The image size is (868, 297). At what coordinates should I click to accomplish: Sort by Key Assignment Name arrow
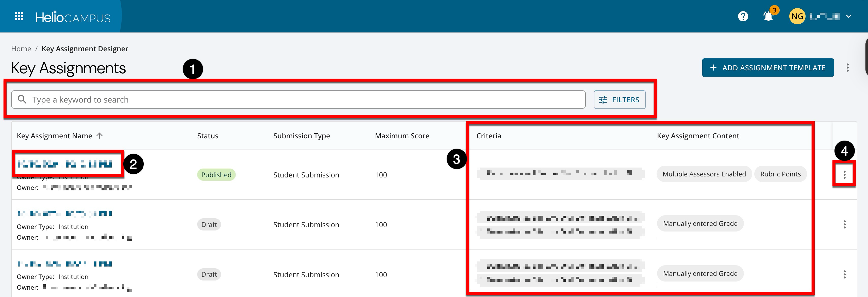pyautogui.click(x=99, y=136)
